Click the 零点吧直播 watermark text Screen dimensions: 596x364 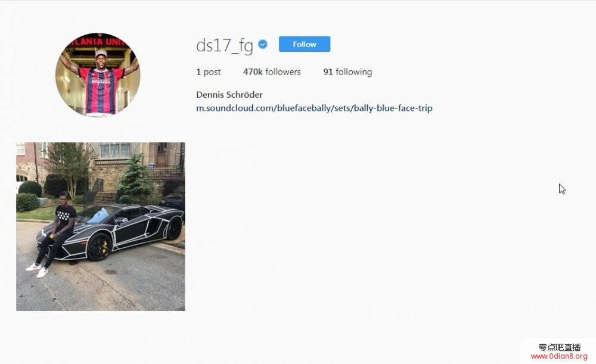pos(560,347)
